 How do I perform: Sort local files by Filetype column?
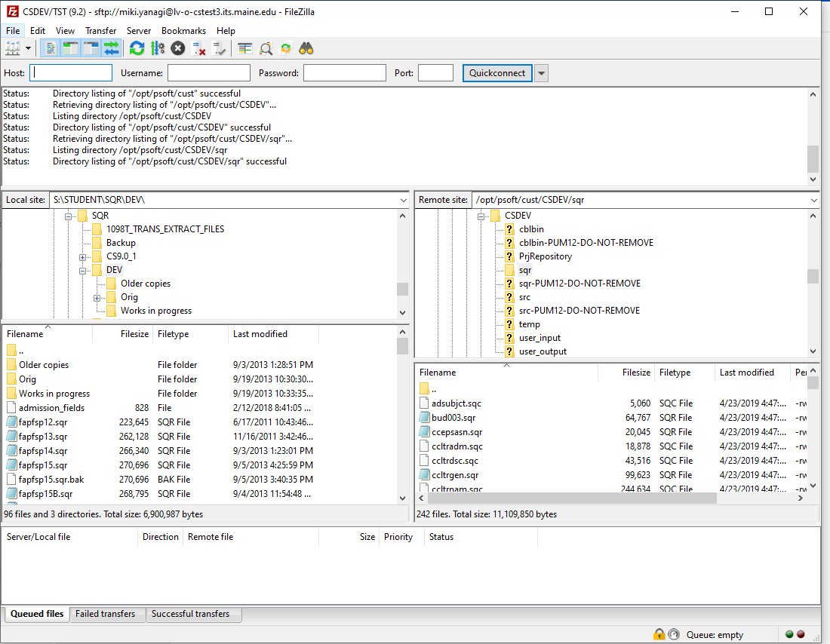[x=191, y=334]
